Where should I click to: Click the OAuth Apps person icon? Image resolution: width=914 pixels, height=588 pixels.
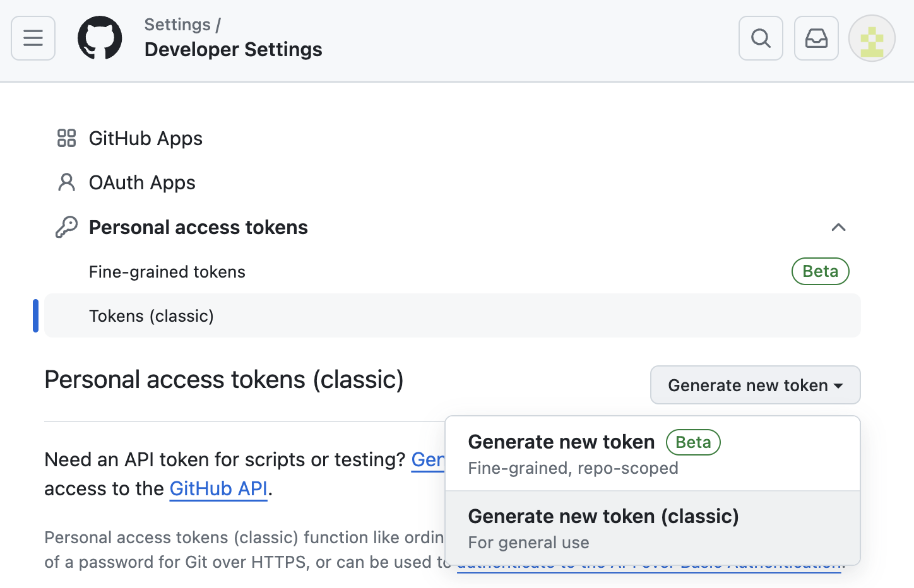click(x=66, y=182)
